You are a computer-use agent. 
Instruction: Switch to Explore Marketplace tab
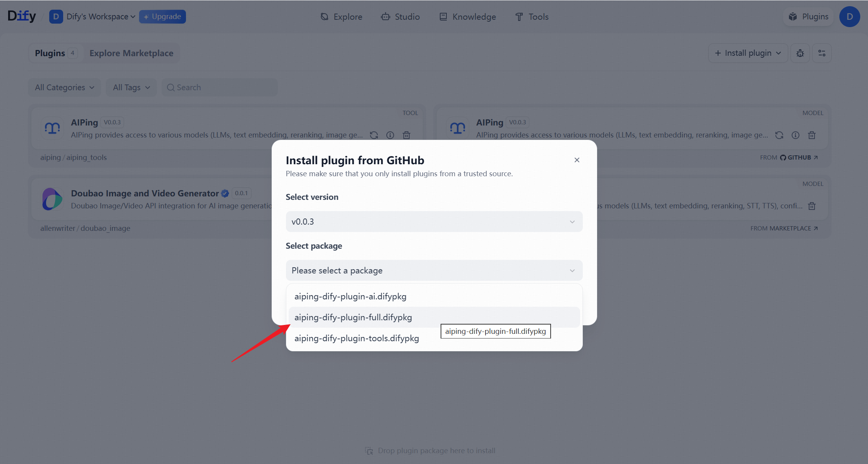(131, 53)
